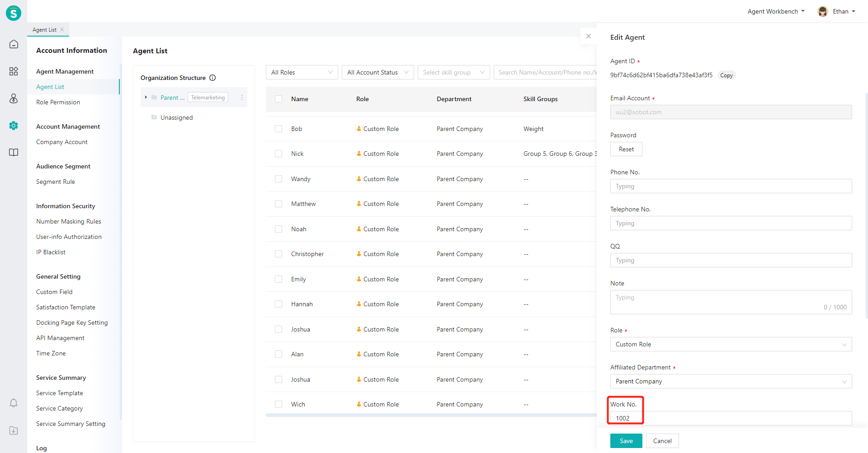Open API Management menu item
868x453 pixels.
pyautogui.click(x=60, y=338)
